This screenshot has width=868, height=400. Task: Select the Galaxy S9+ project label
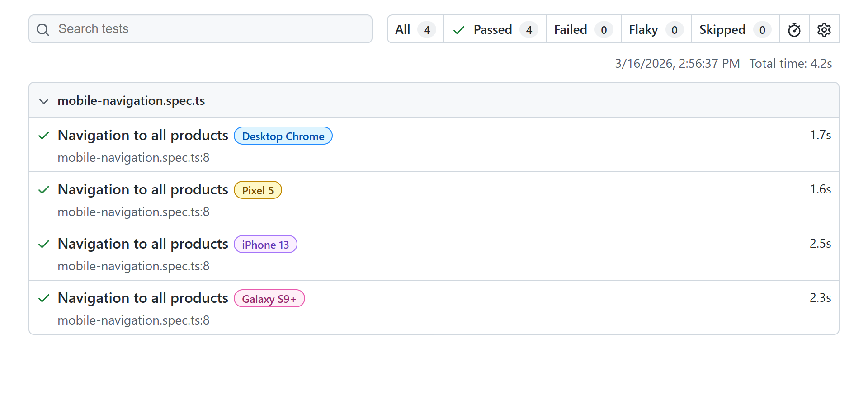point(269,299)
